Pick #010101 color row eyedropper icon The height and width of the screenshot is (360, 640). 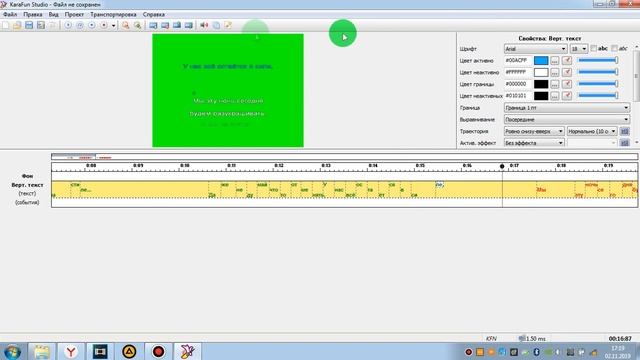pos(567,96)
